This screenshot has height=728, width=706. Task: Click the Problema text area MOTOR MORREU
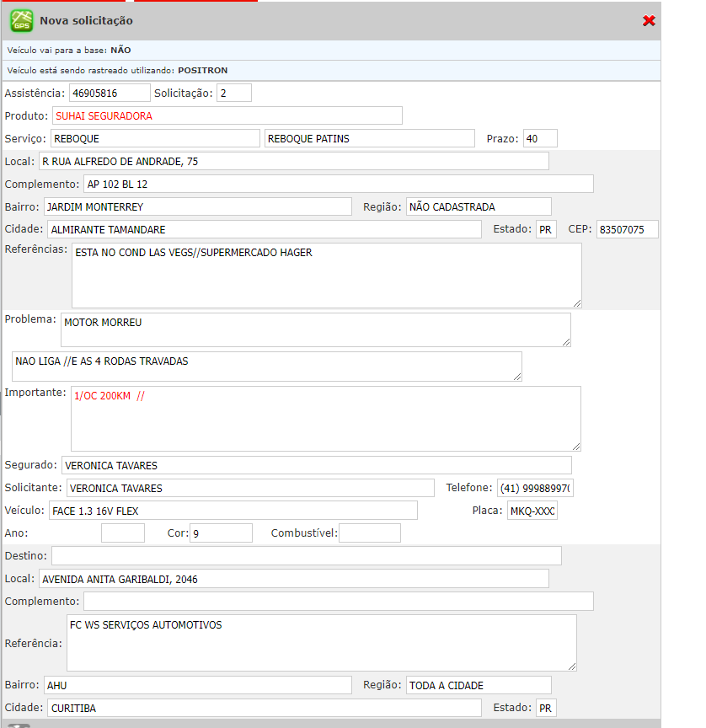315,329
